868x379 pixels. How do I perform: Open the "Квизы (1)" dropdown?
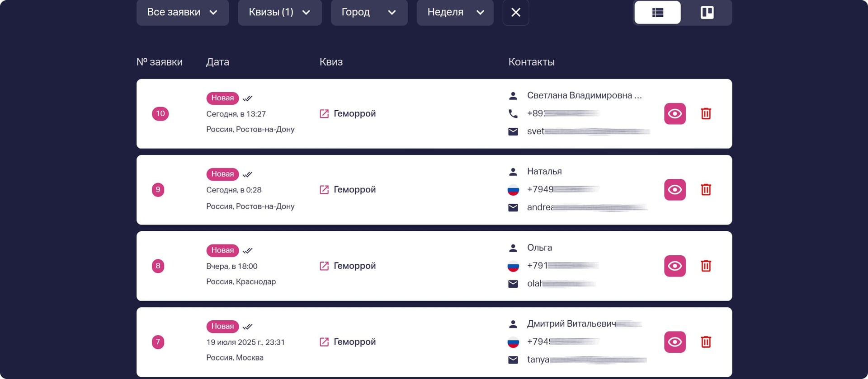pyautogui.click(x=279, y=12)
